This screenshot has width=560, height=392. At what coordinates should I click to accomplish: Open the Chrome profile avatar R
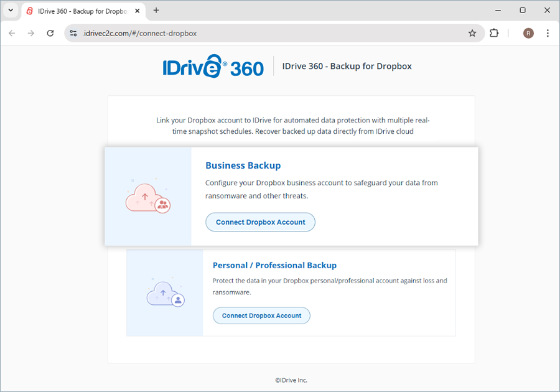click(528, 33)
